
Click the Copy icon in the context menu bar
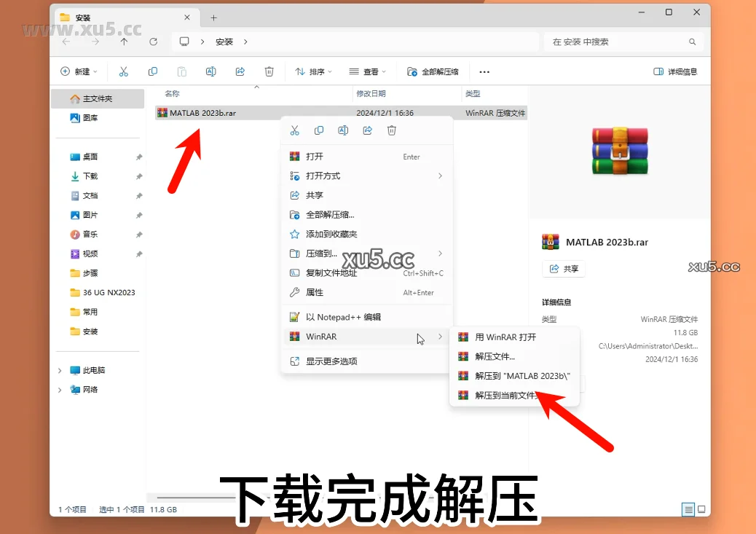[319, 130]
